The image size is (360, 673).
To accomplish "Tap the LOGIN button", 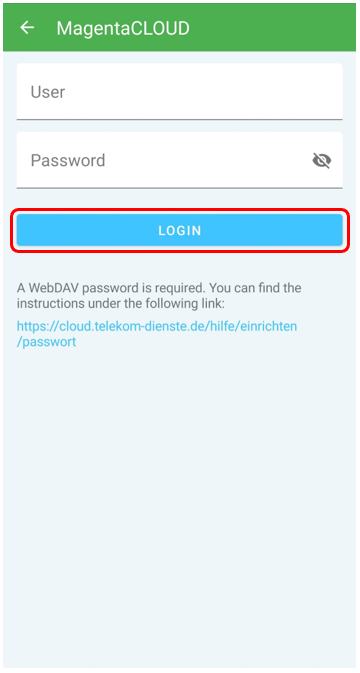I will 179,230.
